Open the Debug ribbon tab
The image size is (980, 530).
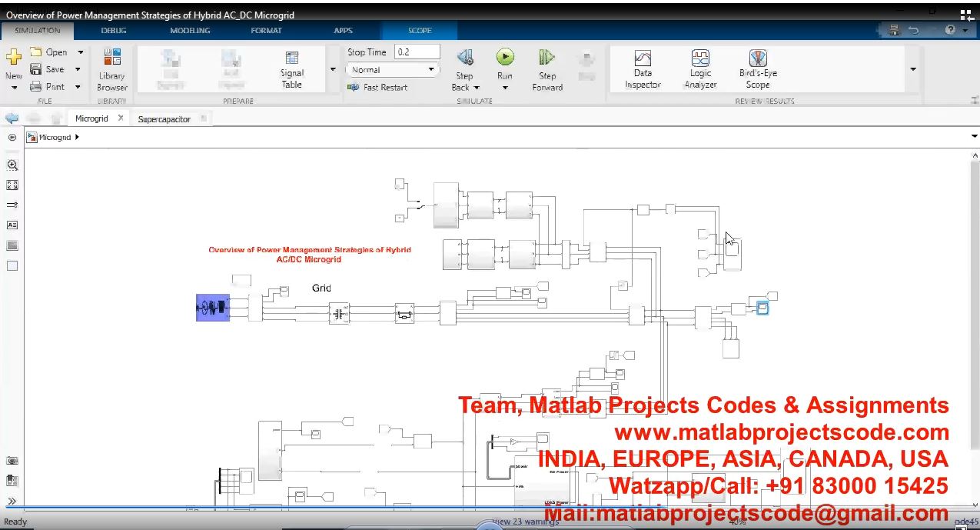pyautogui.click(x=114, y=31)
